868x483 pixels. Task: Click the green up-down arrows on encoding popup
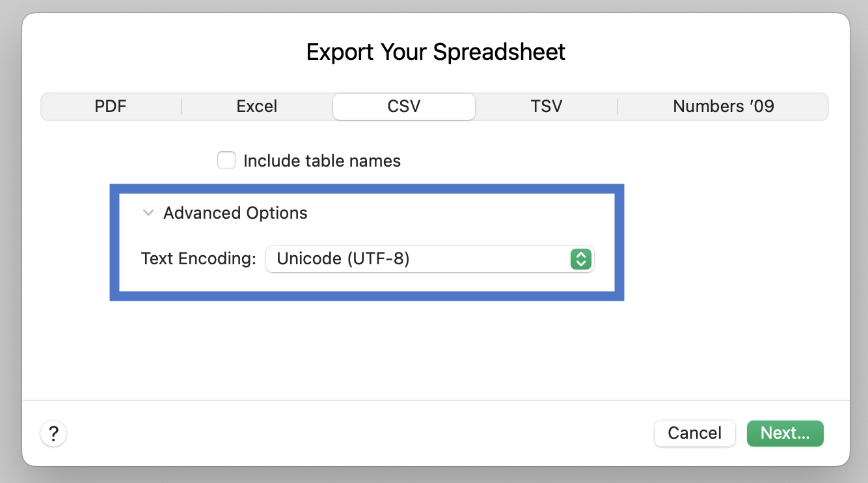pos(580,259)
